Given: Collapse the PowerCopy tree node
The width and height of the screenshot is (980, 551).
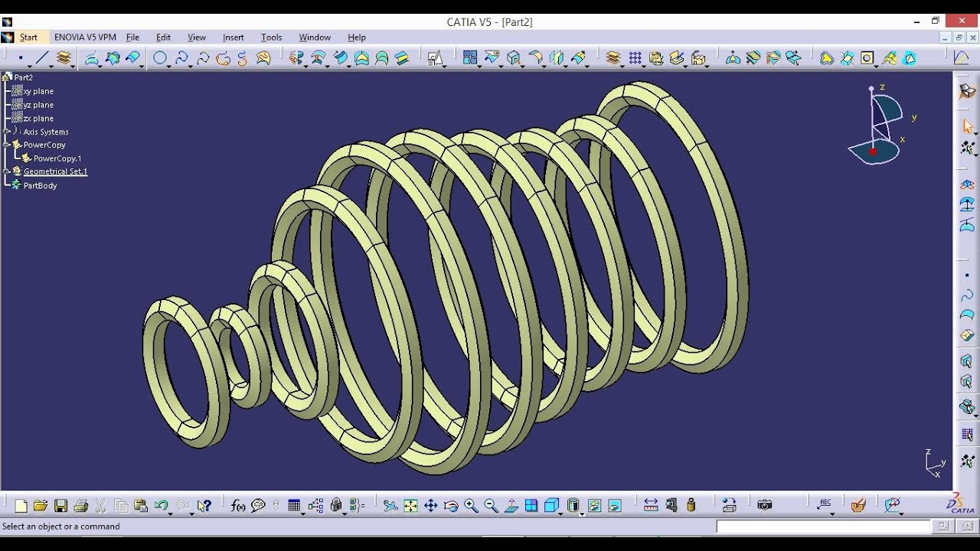Looking at the screenshot, I should [x=7, y=145].
